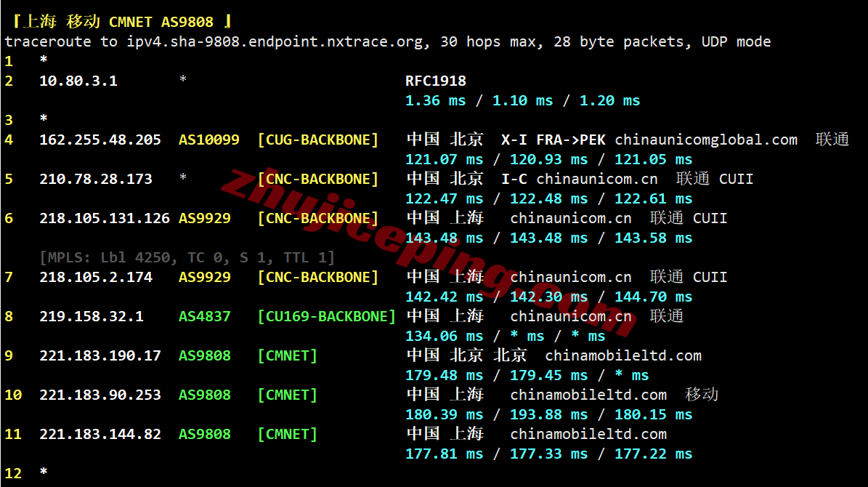This screenshot has height=487, width=868.
Task: Click the hop 12 line number
Action: coord(13,474)
